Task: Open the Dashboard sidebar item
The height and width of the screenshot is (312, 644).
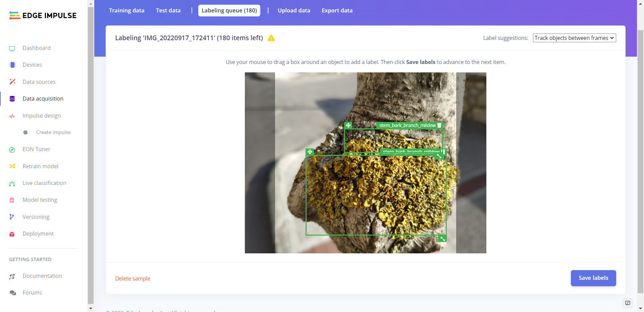Action: pyautogui.click(x=37, y=48)
